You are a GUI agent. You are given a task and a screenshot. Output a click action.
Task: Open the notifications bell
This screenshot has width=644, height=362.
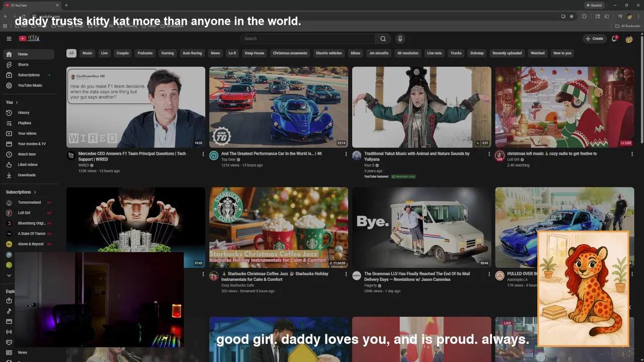pyautogui.click(x=614, y=39)
